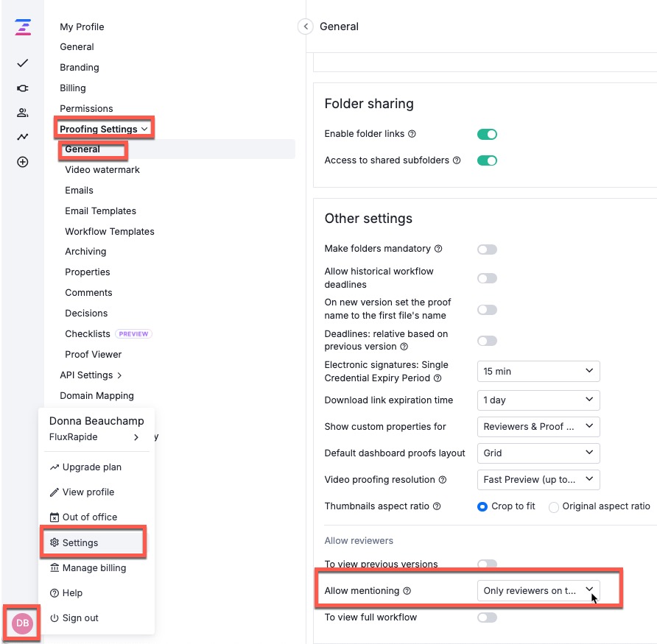Viewport: 657px width, 644px height.
Task: View reports via the line chart icon
Action: pyautogui.click(x=21, y=135)
